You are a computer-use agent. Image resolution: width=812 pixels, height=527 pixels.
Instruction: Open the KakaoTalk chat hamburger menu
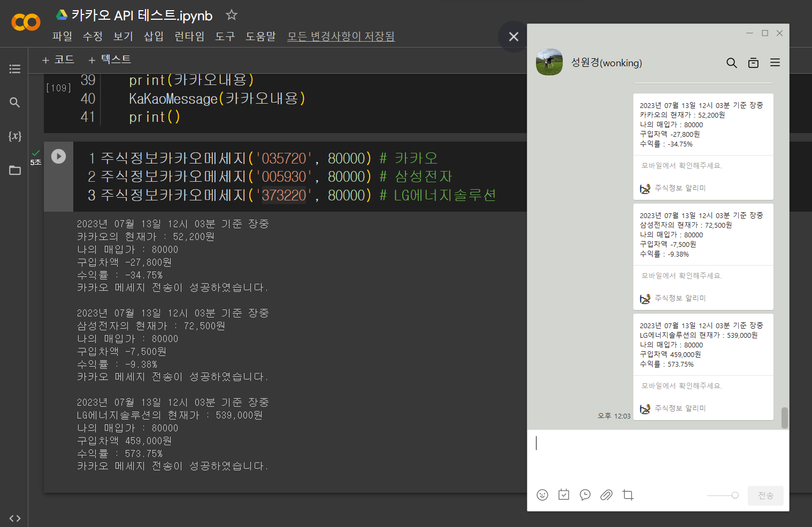pos(775,63)
